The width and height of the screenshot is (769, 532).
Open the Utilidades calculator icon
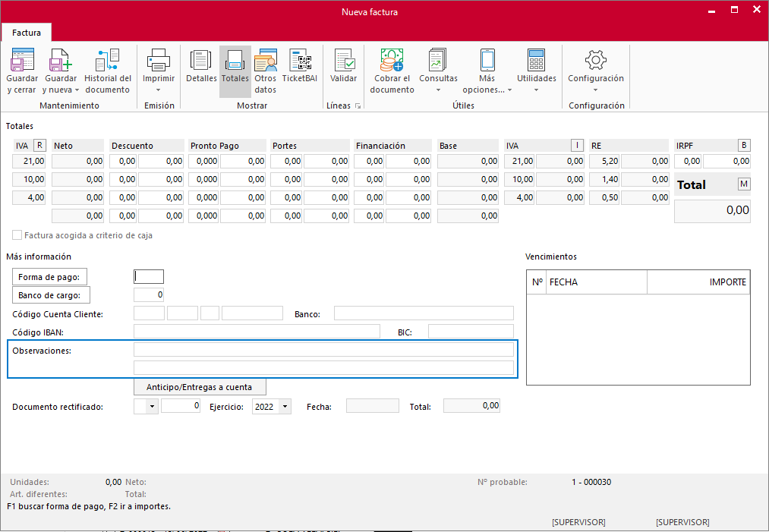[536, 59]
